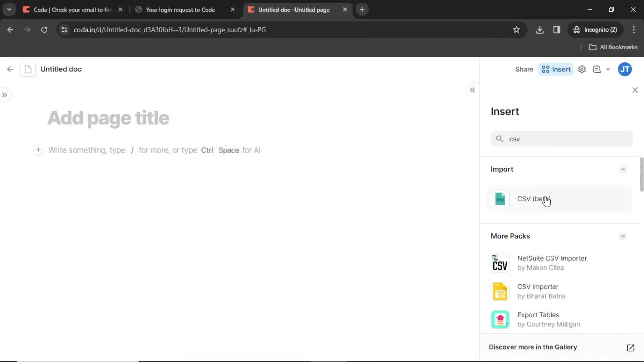The width and height of the screenshot is (644, 362).
Task: Go forward in browser history
Action: [x=27, y=30]
